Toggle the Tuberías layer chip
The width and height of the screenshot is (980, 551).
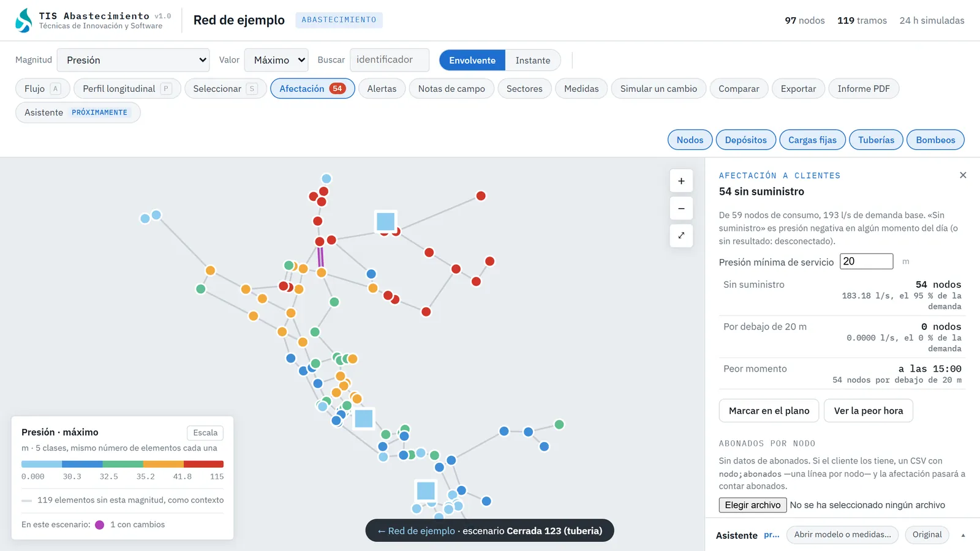pos(876,140)
